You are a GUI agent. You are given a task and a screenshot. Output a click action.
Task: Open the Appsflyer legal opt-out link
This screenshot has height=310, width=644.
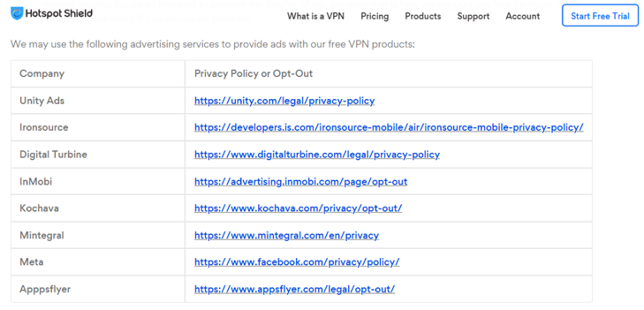point(294,289)
